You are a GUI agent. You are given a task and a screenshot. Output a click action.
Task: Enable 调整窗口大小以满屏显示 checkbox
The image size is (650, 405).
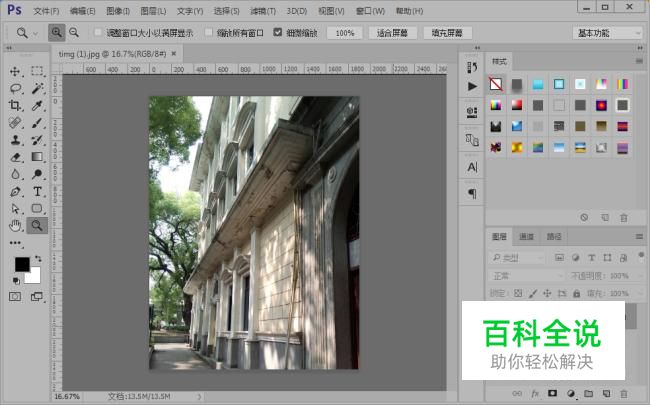(98, 33)
